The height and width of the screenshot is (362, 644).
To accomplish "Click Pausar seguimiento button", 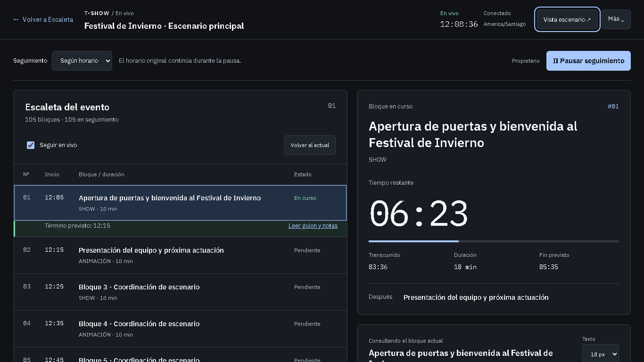I will coord(588,61).
